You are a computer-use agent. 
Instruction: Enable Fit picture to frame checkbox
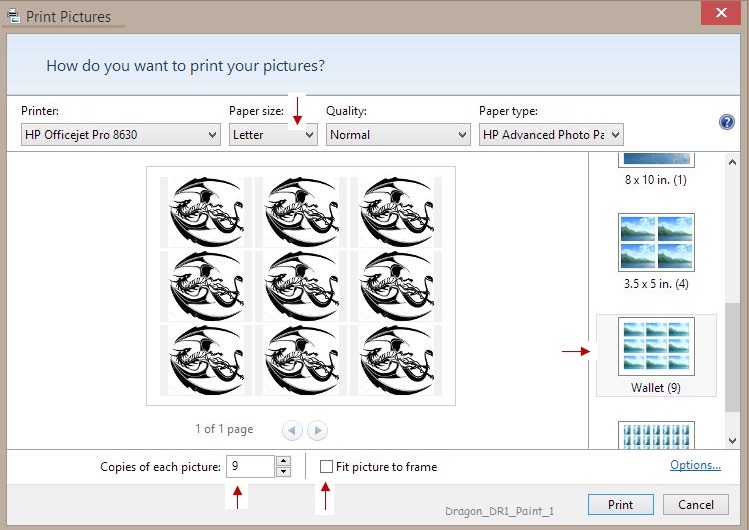[x=327, y=466]
